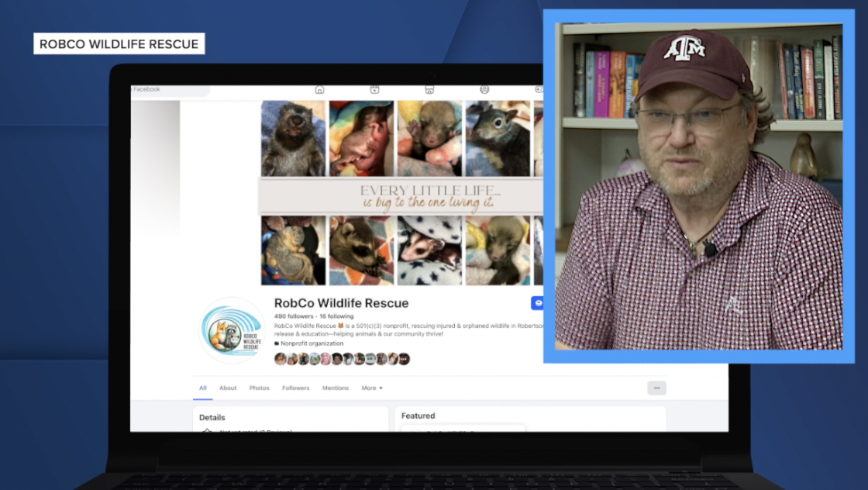Click the Gaming icon at top right
This screenshot has width=868, height=490.
tap(539, 90)
